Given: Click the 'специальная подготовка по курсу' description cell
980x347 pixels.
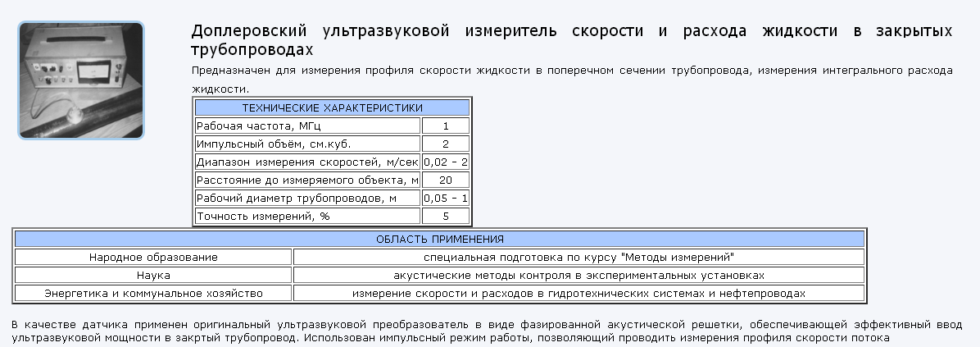Looking at the screenshot, I should (578, 258).
